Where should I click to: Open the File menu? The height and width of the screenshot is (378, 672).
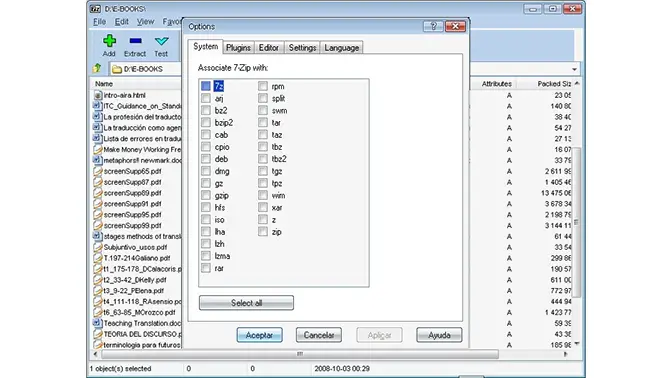[99, 21]
